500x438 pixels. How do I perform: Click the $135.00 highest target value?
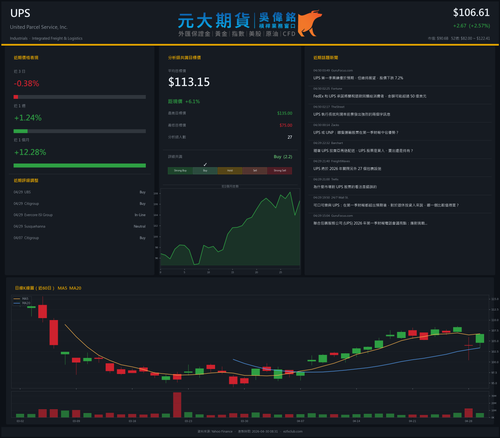285,113
